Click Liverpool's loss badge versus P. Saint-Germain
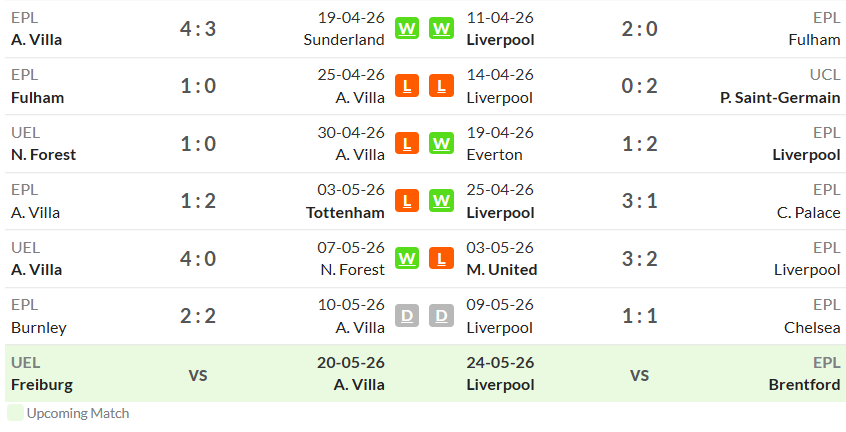 pyautogui.click(x=441, y=86)
